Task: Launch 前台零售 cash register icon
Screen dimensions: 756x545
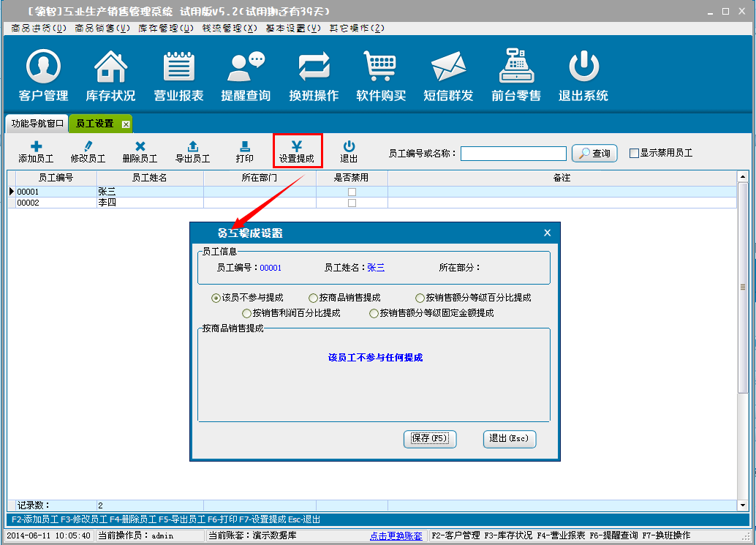Action: tap(516, 76)
